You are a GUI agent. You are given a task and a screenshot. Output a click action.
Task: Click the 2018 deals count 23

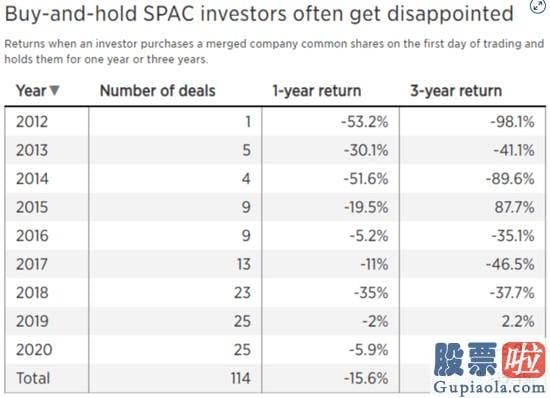tap(242, 292)
